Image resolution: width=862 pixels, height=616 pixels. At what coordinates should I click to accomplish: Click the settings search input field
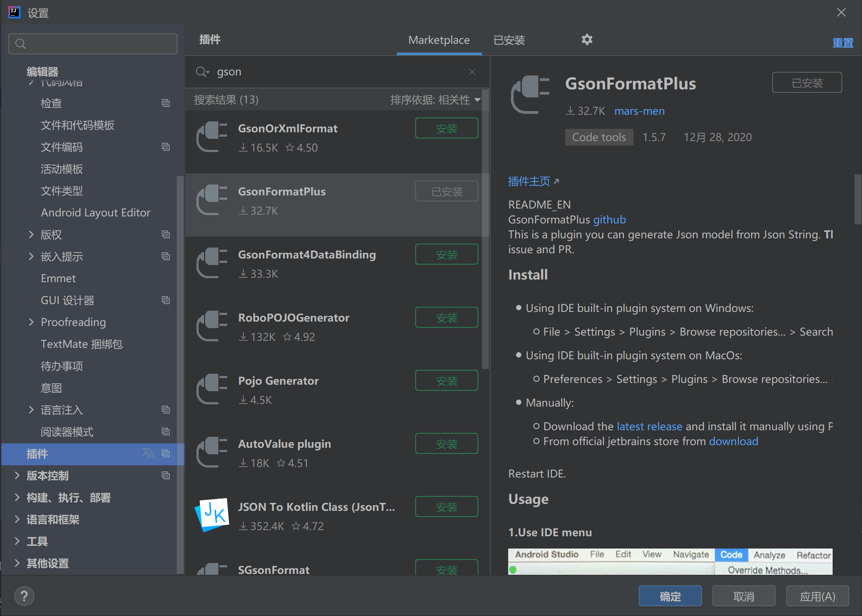coord(93,44)
